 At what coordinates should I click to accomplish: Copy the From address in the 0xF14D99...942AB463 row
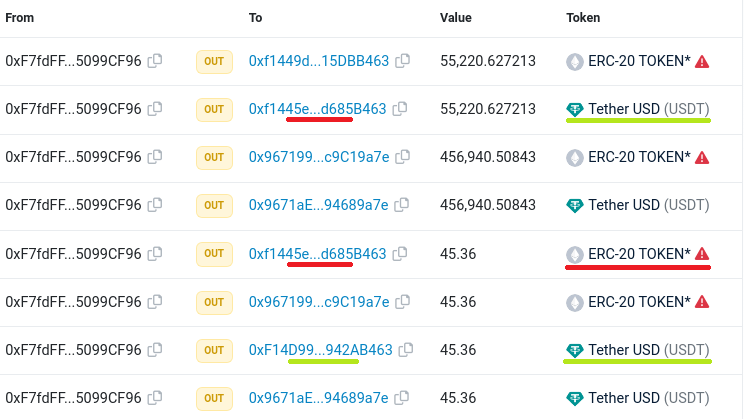point(155,350)
